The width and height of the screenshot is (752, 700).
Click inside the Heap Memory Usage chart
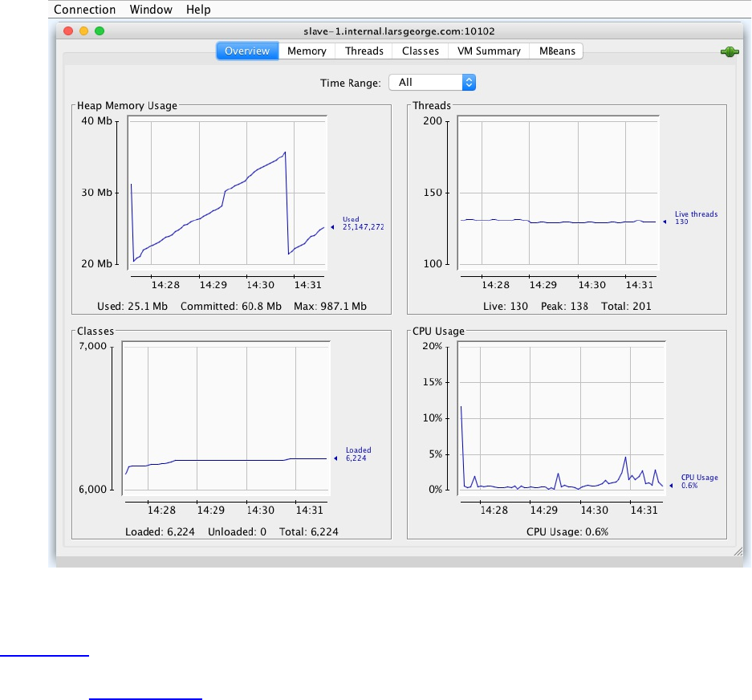pyautogui.click(x=227, y=192)
